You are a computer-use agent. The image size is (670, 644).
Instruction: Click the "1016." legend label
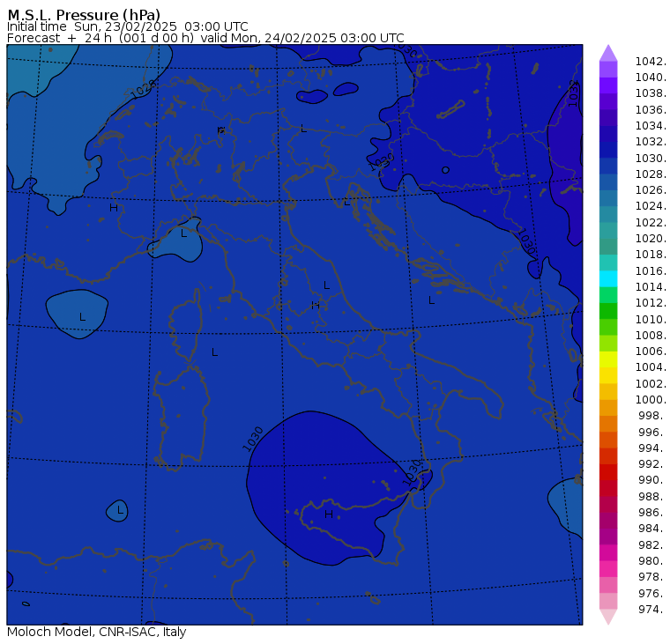tap(651, 270)
